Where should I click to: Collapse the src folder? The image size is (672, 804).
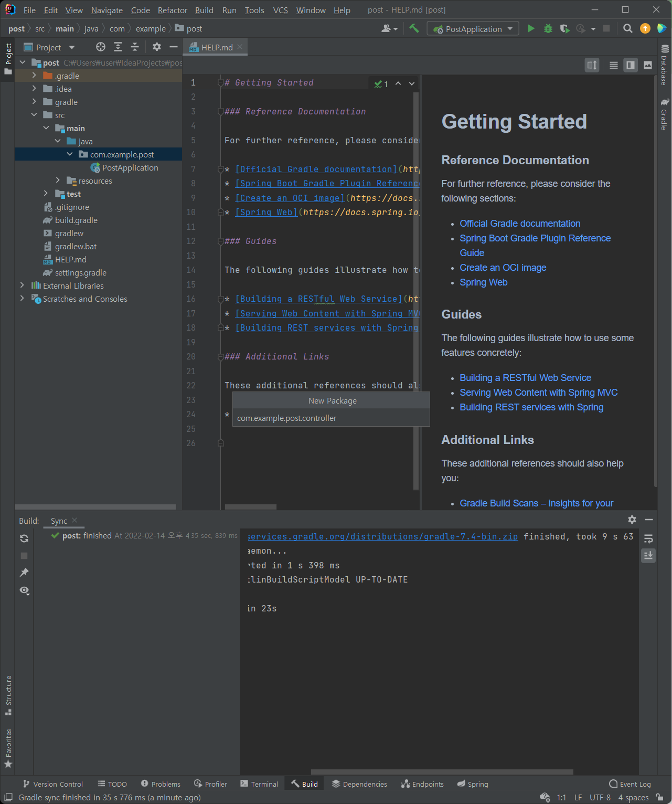point(34,115)
